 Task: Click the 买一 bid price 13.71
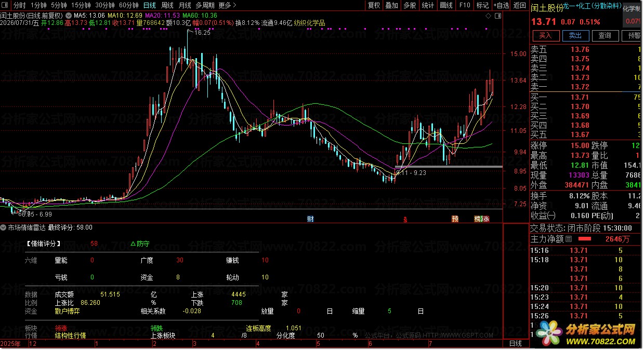(x=580, y=97)
